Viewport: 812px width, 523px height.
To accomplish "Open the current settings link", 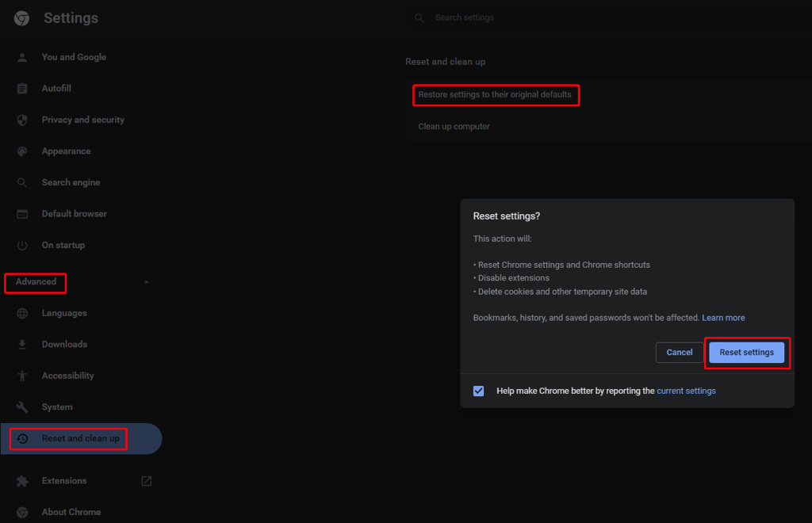I will [686, 391].
